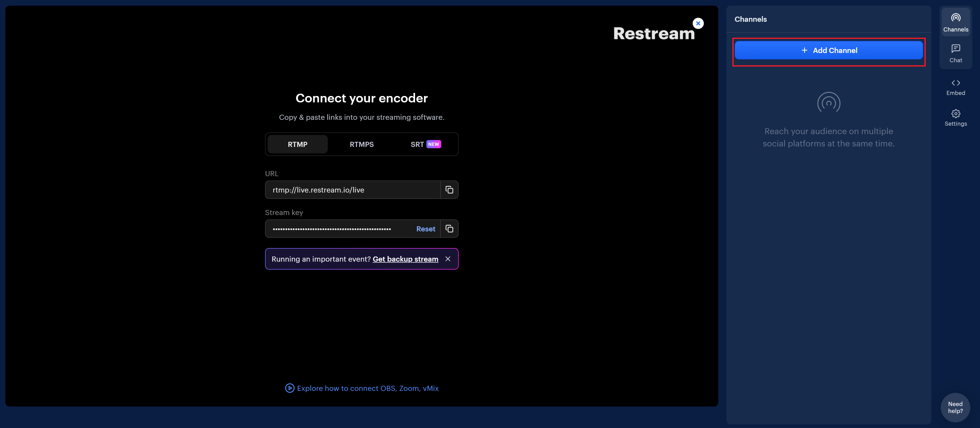Dismiss the backup stream banner

(x=448, y=259)
